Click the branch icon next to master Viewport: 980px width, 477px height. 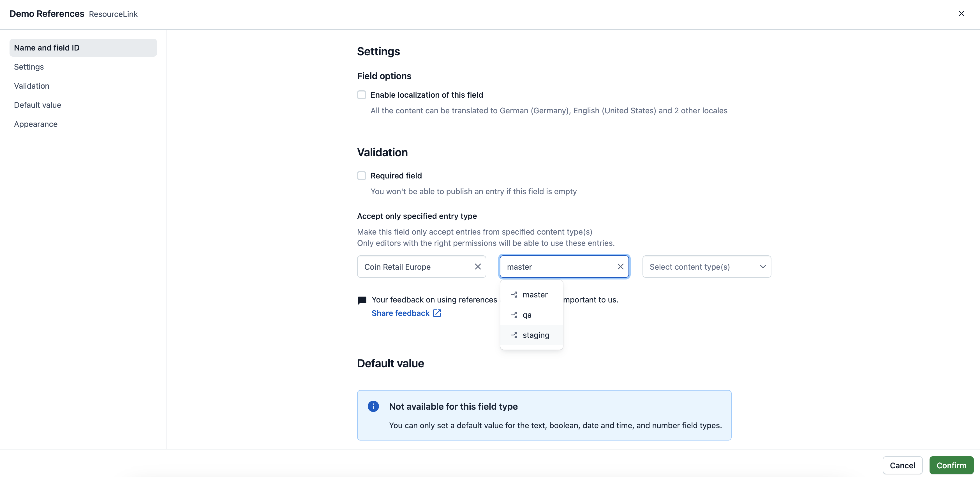(x=514, y=295)
